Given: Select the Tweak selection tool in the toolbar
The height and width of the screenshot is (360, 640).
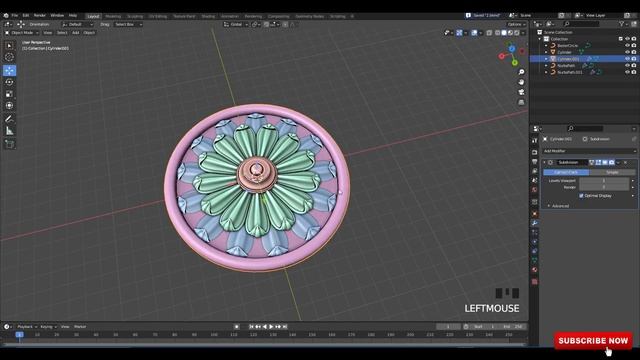Looking at the screenshot, I should (x=9, y=46).
